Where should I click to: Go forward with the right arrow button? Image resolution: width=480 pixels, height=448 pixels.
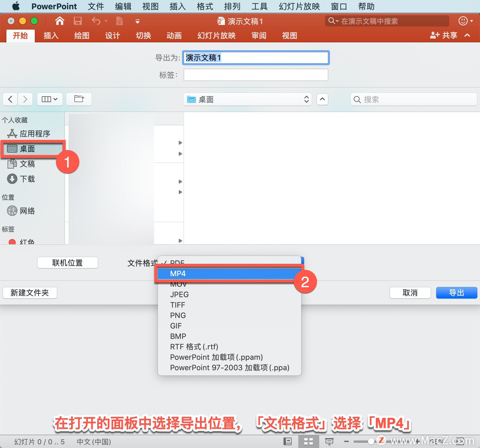pyautogui.click(x=25, y=99)
